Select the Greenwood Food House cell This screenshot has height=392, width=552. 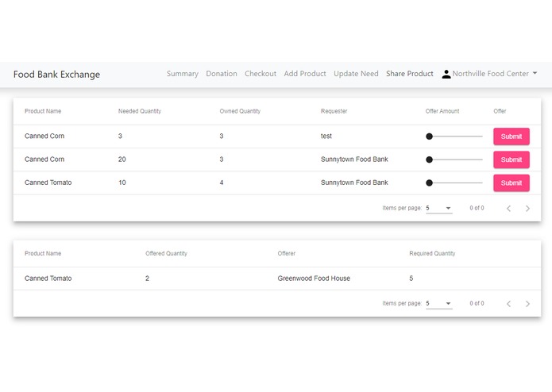314,279
